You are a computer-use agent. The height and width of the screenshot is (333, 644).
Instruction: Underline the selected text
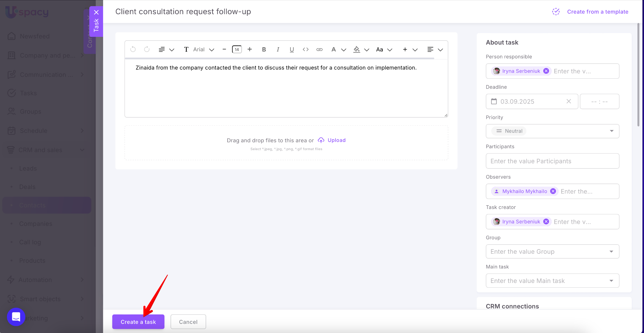pyautogui.click(x=291, y=49)
